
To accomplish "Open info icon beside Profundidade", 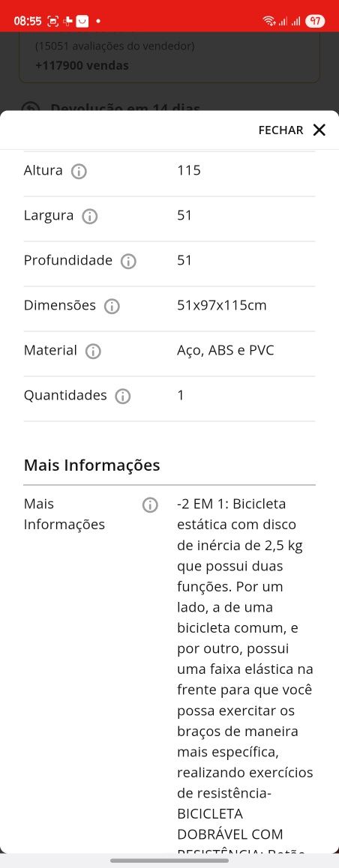I will [x=128, y=262].
